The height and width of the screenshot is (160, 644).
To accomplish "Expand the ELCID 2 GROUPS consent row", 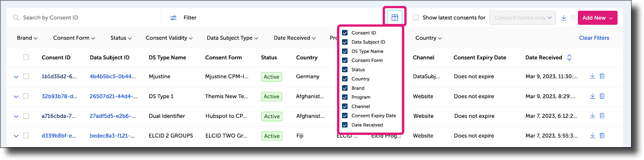I will (x=16, y=136).
